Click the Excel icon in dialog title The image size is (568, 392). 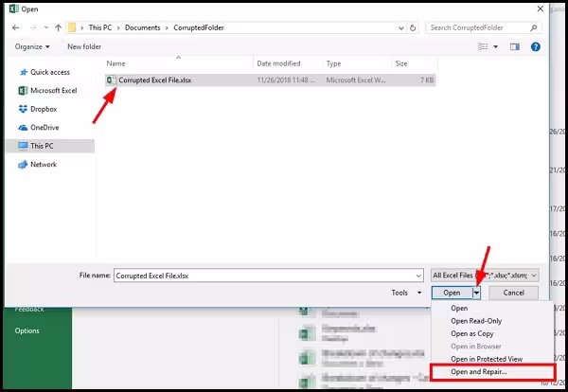tap(14, 9)
